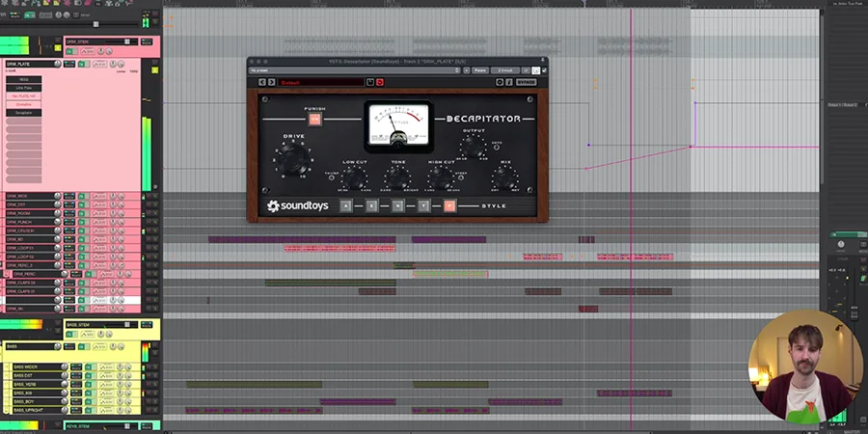Click the LOW CUT knob
The image size is (868, 434).
(x=355, y=178)
